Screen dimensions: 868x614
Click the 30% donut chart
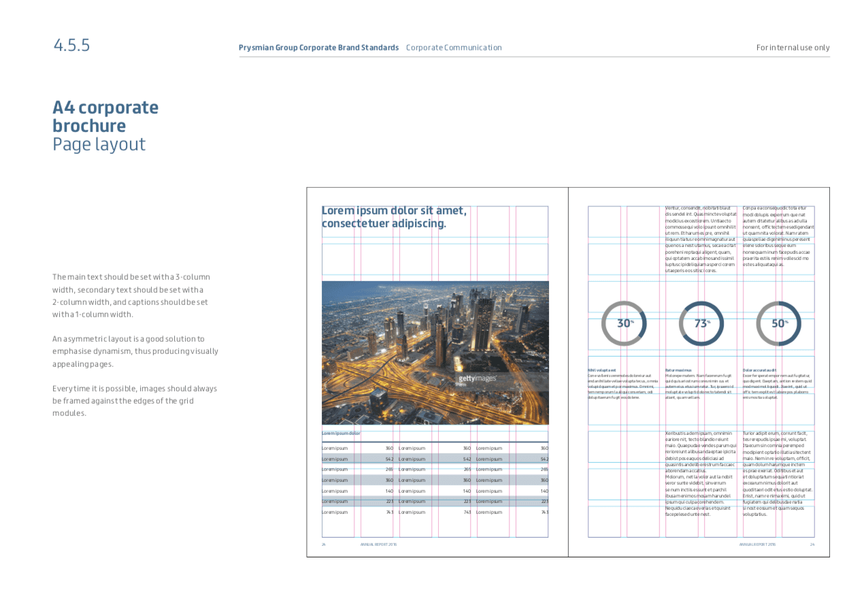pyautogui.click(x=624, y=323)
